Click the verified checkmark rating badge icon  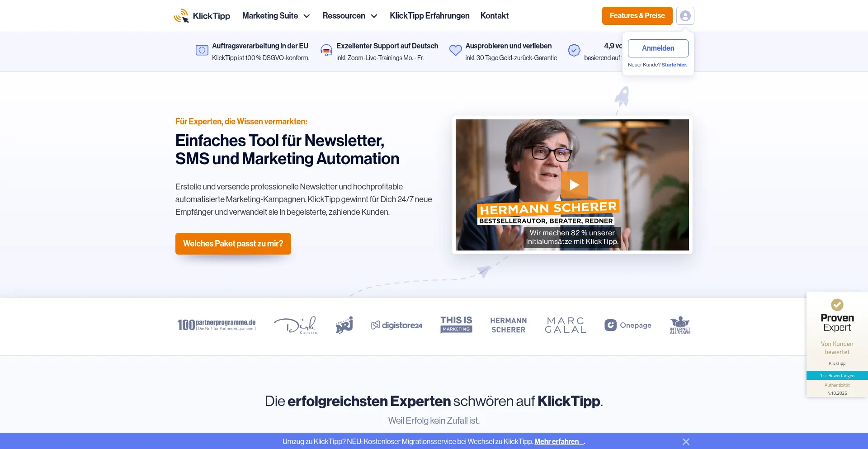pyautogui.click(x=574, y=50)
